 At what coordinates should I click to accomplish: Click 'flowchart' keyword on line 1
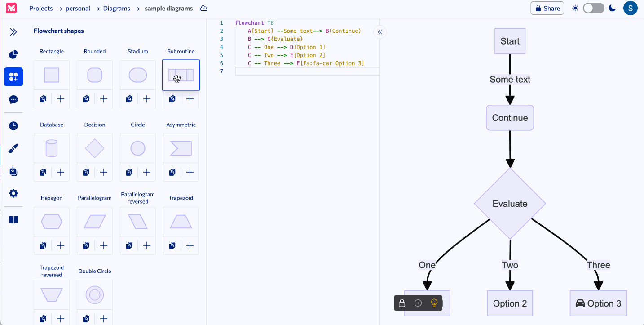[x=249, y=23]
